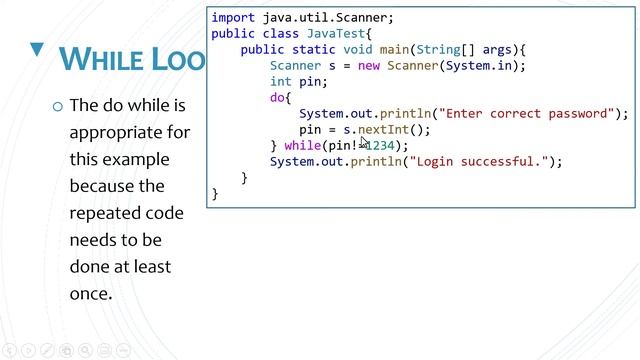Select the 'import java.util.Scanner;' line
The height and width of the screenshot is (360, 640).
pos(302,18)
